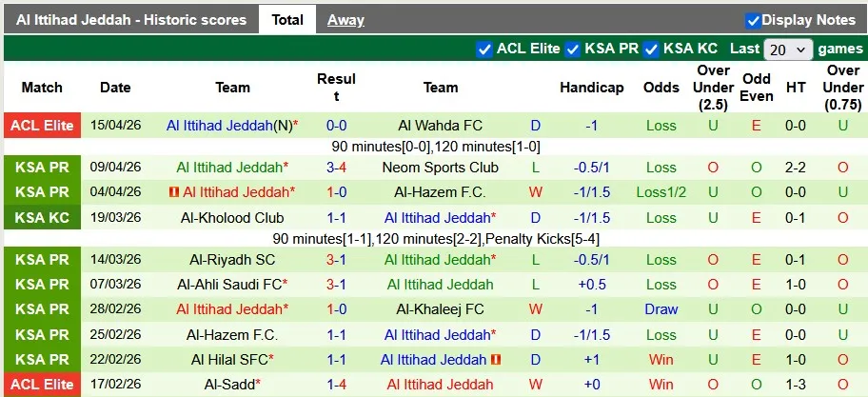Image resolution: width=868 pixels, height=397 pixels.
Task: Click the KSA PR badge for 09/04/26 match
Action: point(42,168)
